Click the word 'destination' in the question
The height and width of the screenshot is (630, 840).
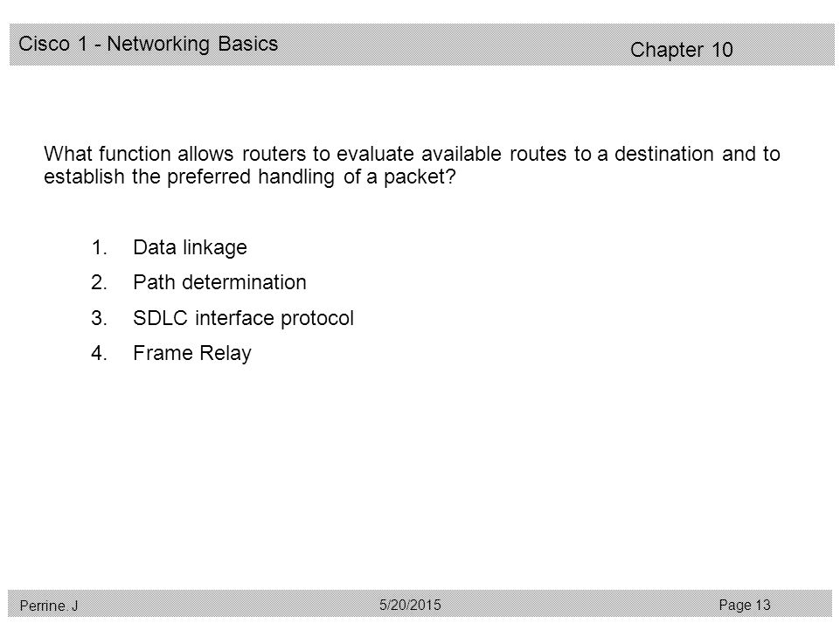click(x=663, y=154)
